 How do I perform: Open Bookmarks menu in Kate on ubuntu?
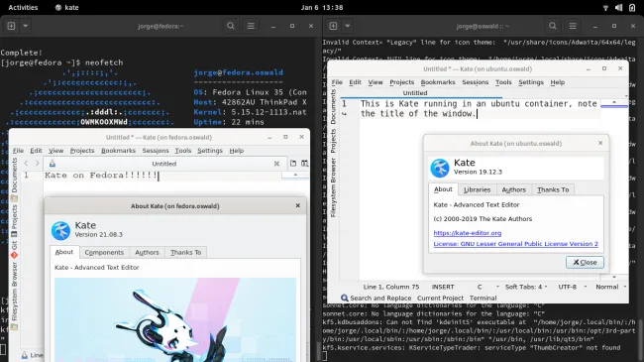point(438,82)
